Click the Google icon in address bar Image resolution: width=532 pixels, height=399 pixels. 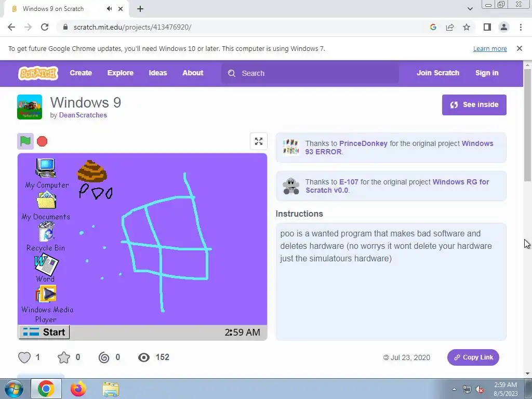(x=433, y=27)
